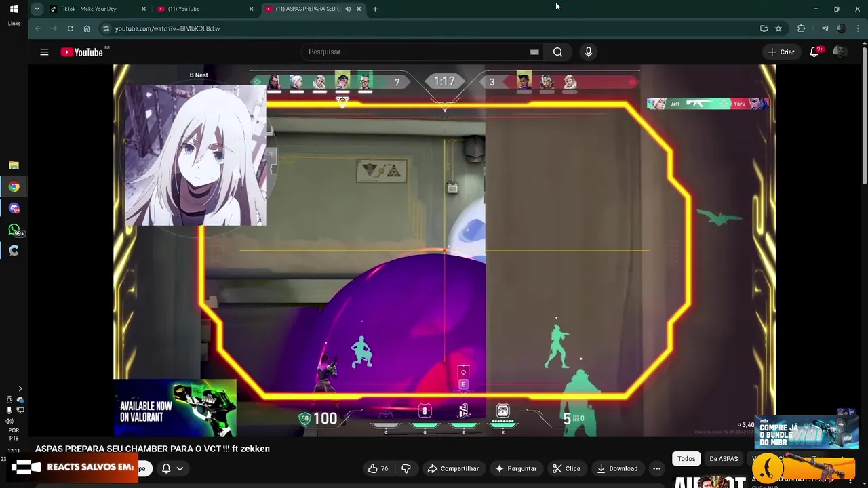This screenshot has width=868, height=488.
Task: Dislike the video
Action: coord(406,468)
